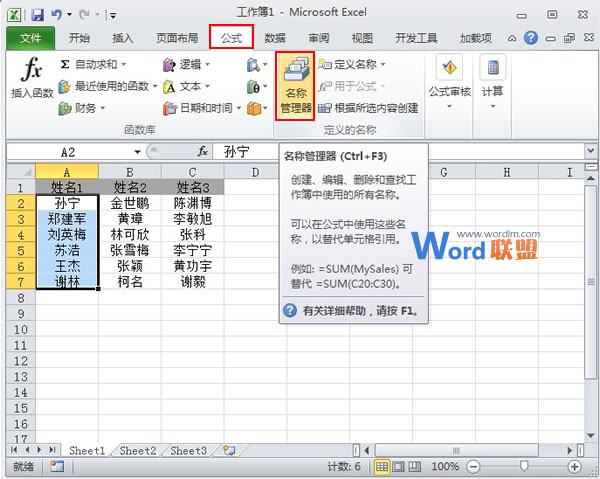Switch to Page Layout view in the status bar
The image size is (600, 479).
[400, 467]
